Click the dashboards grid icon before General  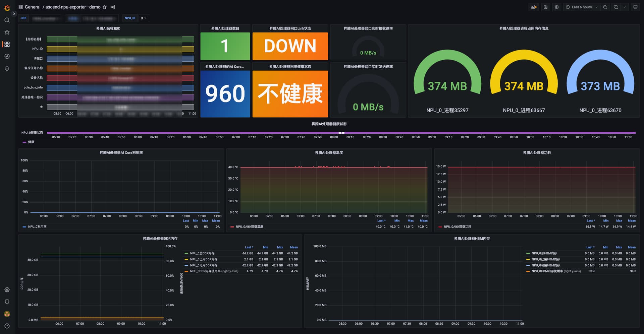pyautogui.click(x=20, y=7)
